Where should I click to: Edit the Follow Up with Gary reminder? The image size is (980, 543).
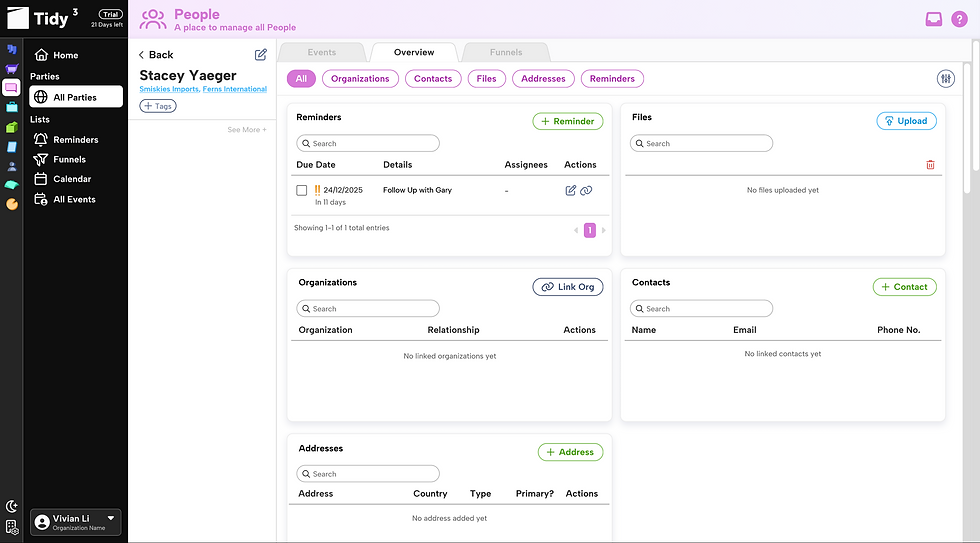(x=571, y=191)
